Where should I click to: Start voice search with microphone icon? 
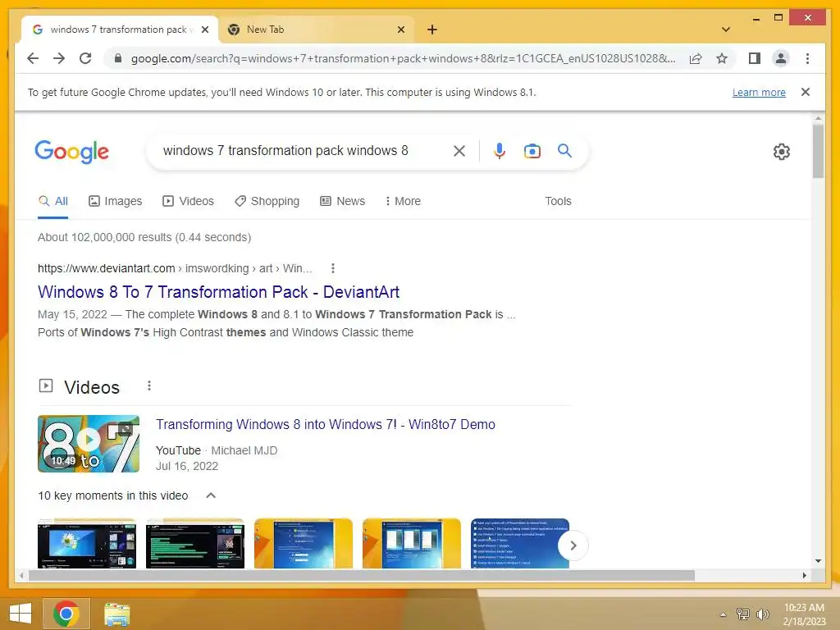pyautogui.click(x=500, y=151)
